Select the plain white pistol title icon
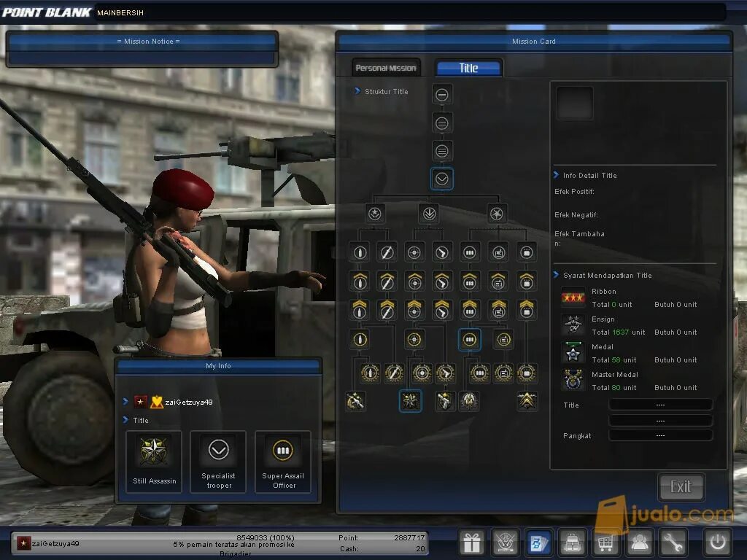Image resolution: width=747 pixels, height=560 pixels. (x=441, y=252)
